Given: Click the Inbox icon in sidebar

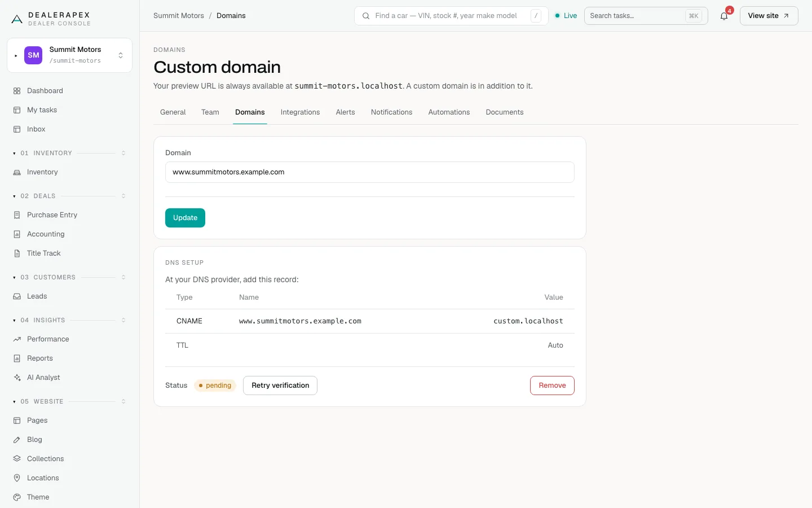Looking at the screenshot, I should [17, 129].
